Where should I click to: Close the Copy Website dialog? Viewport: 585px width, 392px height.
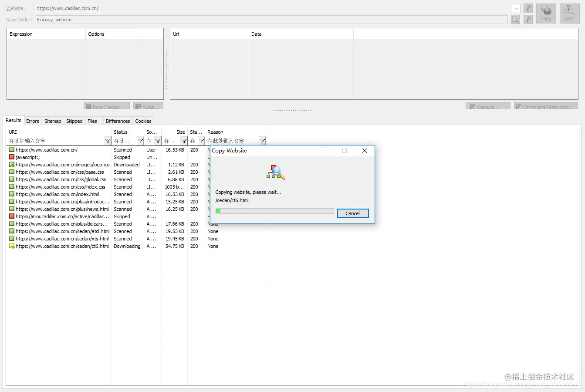(365, 151)
